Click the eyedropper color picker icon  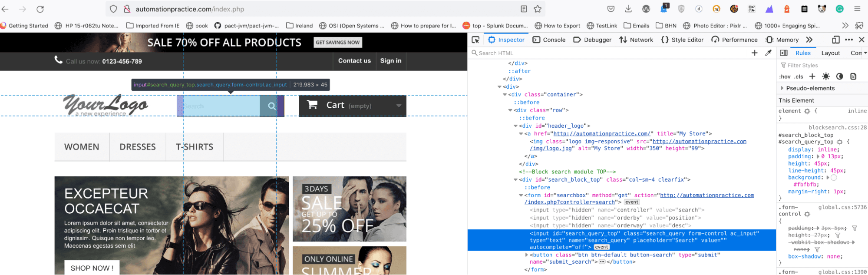tap(768, 53)
